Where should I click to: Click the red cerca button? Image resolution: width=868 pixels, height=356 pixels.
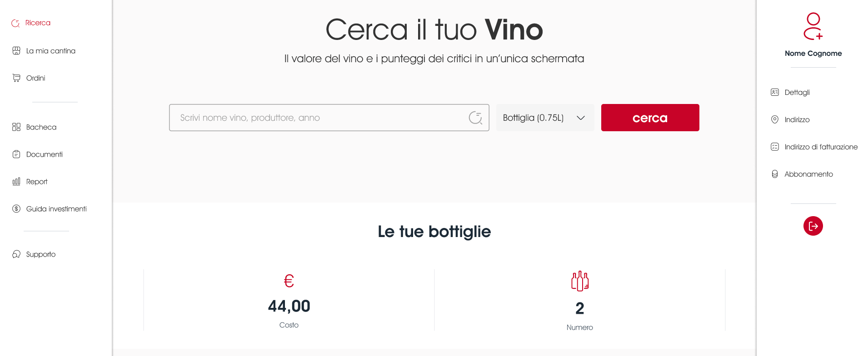click(x=650, y=118)
